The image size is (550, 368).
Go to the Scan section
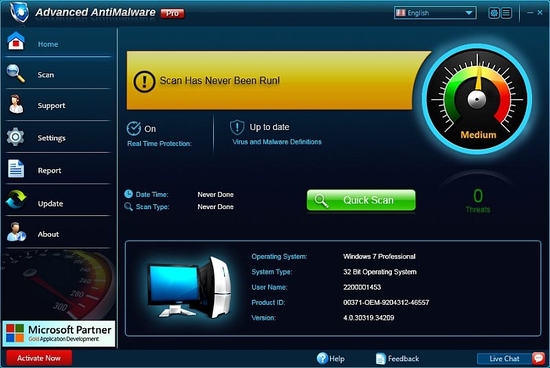[x=58, y=74]
